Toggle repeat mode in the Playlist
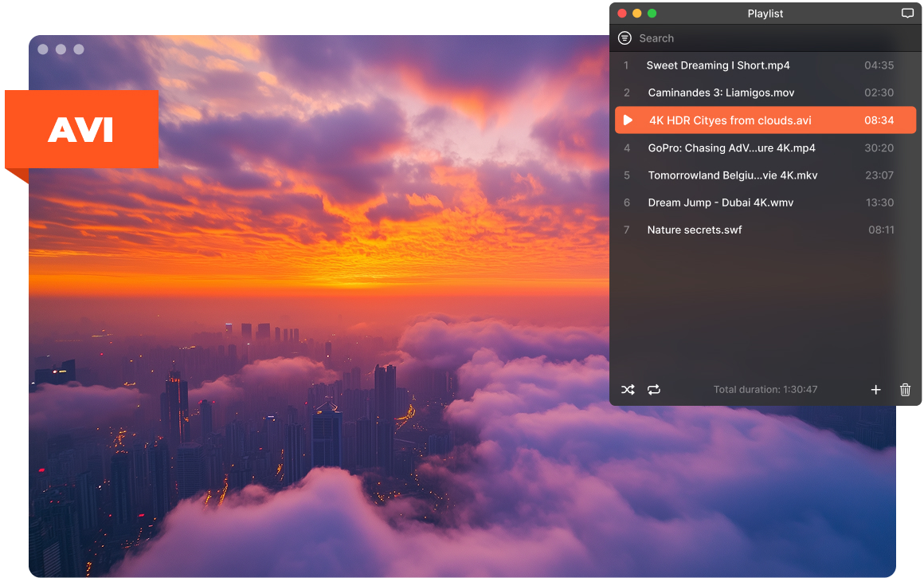This screenshot has height=578, width=924. (x=653, y=390)
